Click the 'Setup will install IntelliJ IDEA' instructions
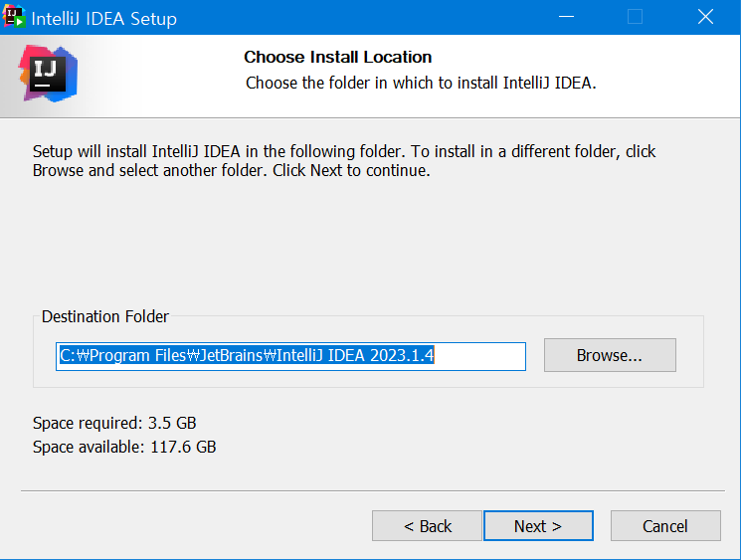 point(344,161)
